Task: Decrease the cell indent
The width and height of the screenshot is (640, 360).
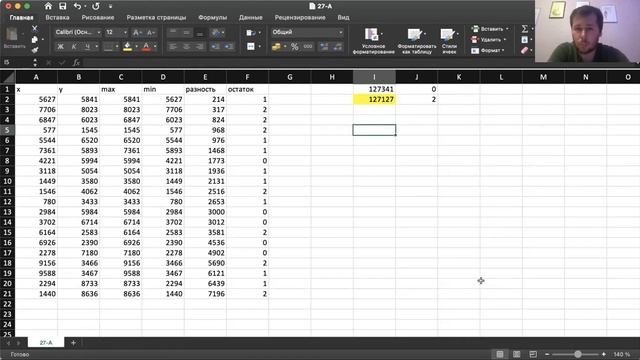Action: [215, 47]
